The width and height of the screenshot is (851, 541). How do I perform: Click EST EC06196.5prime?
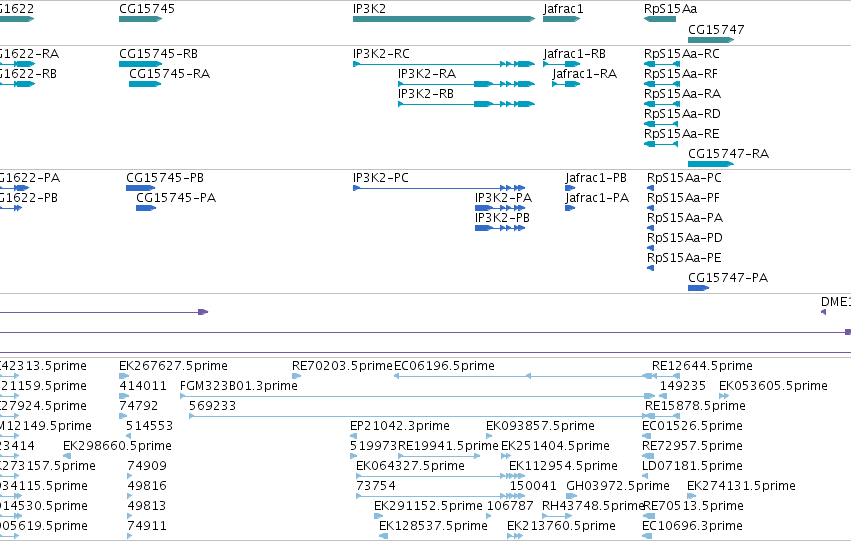pyautogui.click(x=444, y=366)
